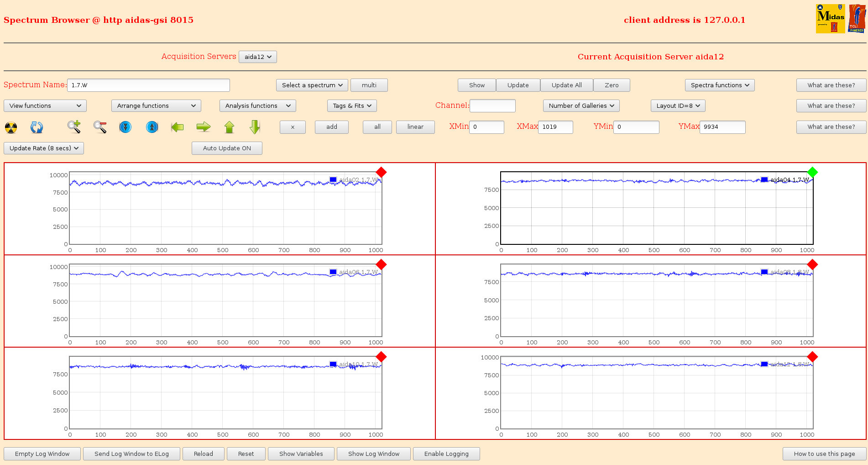Click the blue refresh arrows icon
Screen dimensions: 868x465
tap(37, 127)
